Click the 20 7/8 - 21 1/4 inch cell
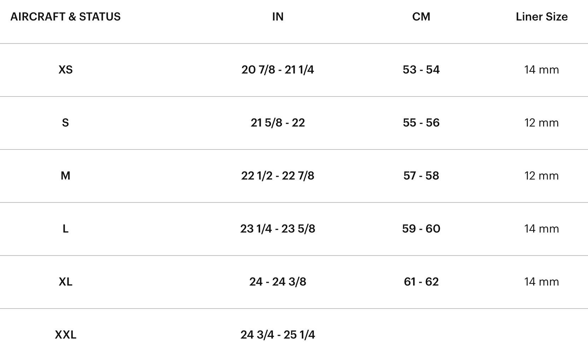This screenshot has height=364, width=588. [x=278, y=70]
